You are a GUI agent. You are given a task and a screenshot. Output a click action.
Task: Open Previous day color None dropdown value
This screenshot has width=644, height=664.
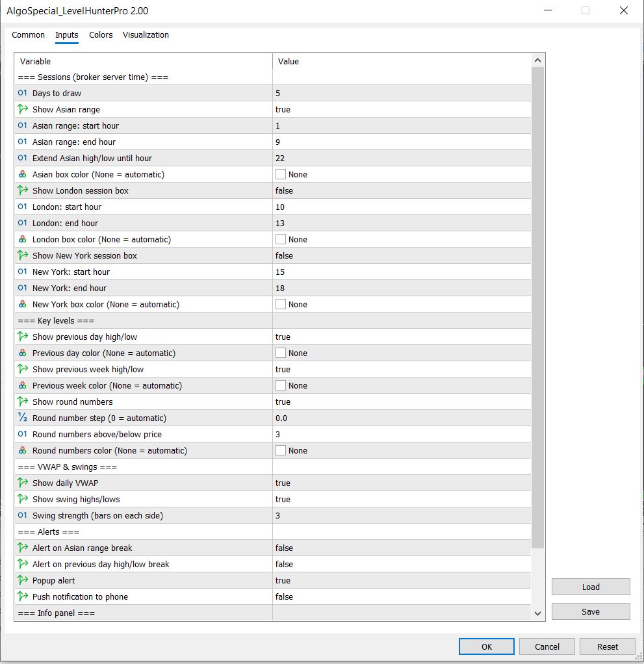[402, 353]
